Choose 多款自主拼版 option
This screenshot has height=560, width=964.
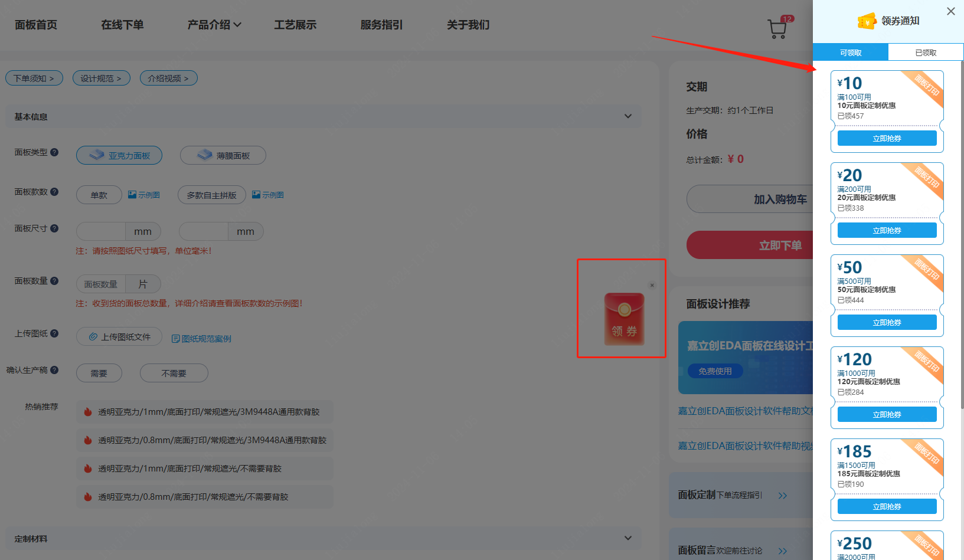[x=212, y=195]
